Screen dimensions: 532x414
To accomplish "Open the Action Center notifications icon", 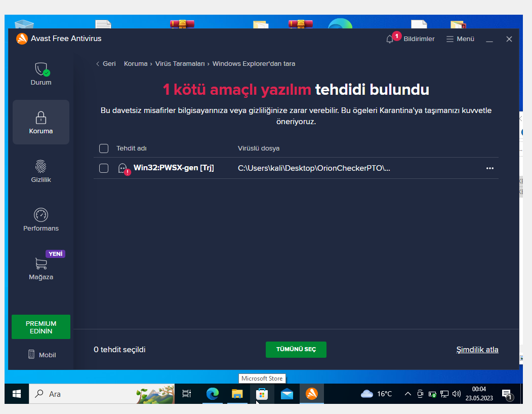I will tap(507, 395).
